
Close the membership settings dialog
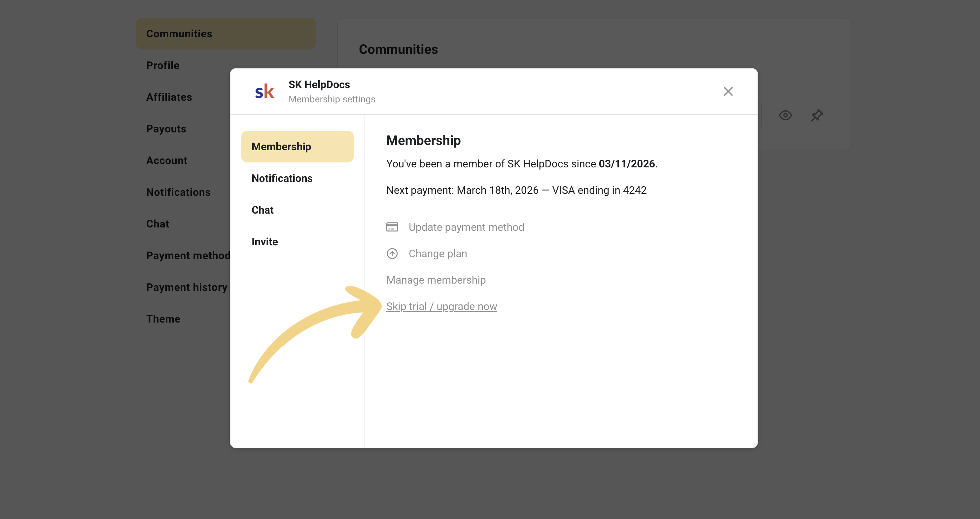[728, 91]
